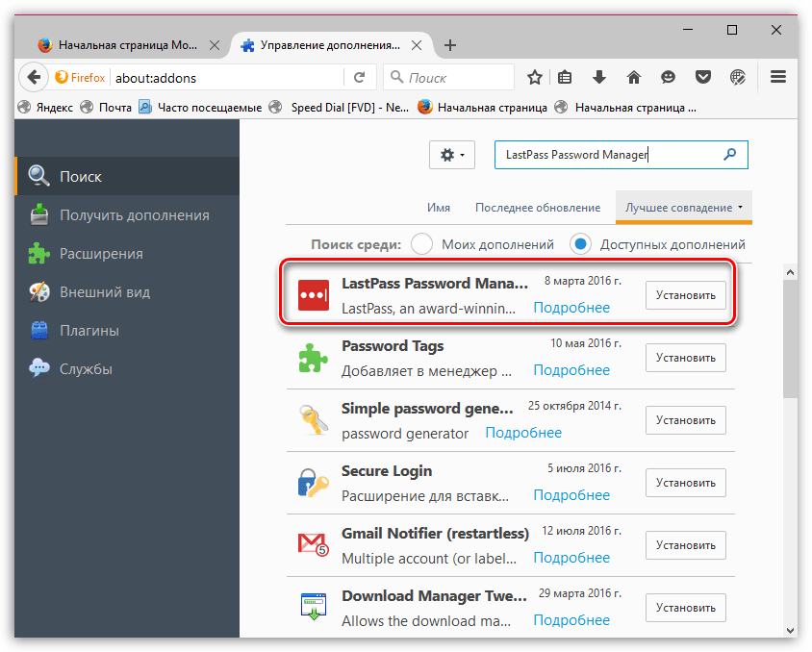
Task: Select the Моих дополнений radio button
Action: point(421,243)
